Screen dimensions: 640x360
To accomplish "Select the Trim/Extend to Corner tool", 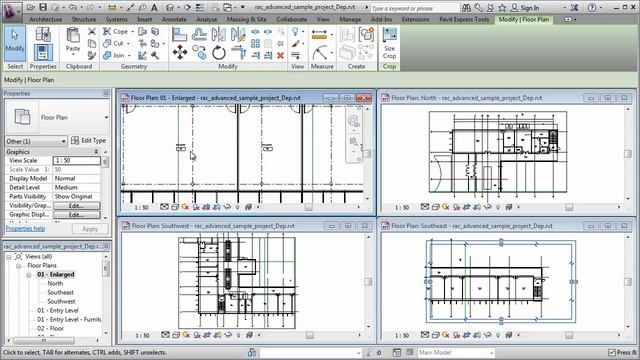I will pos(238,53).
